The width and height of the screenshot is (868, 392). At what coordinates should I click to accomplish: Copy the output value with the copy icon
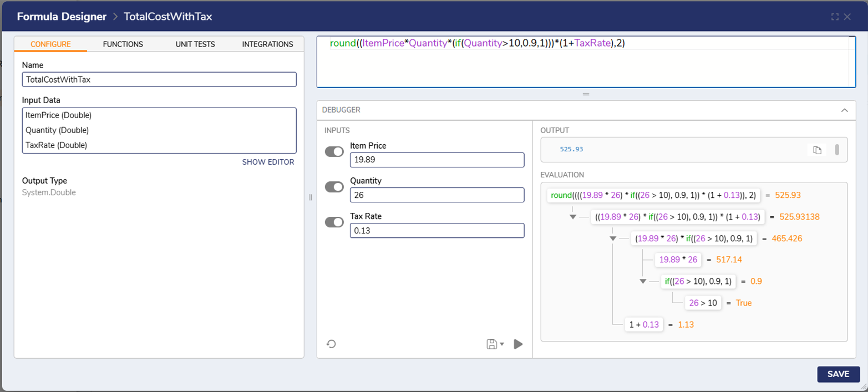click(817, 150)
